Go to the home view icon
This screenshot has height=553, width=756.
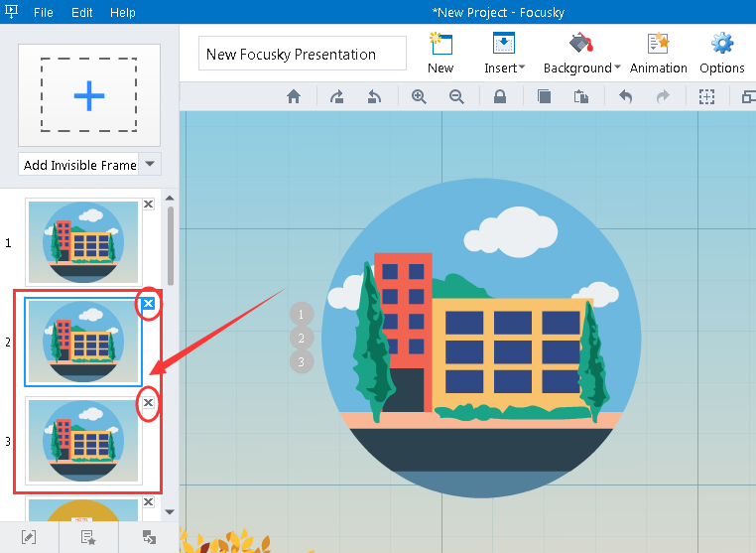pyautogui.click(x=294, y=96)
